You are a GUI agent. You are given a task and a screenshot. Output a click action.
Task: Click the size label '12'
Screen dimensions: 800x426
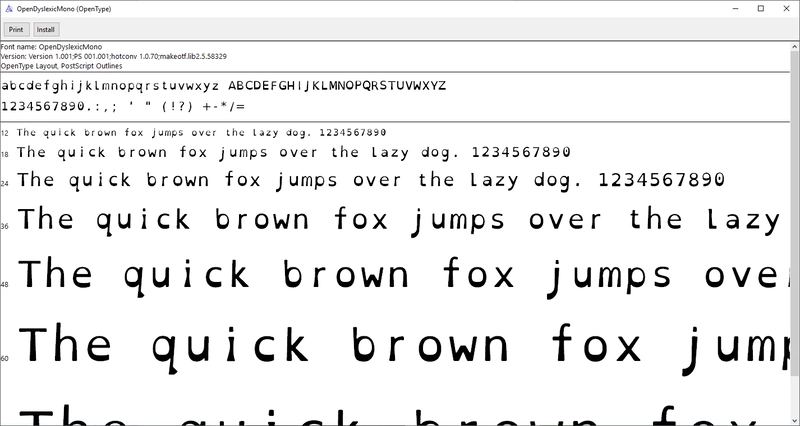point(5,134)
